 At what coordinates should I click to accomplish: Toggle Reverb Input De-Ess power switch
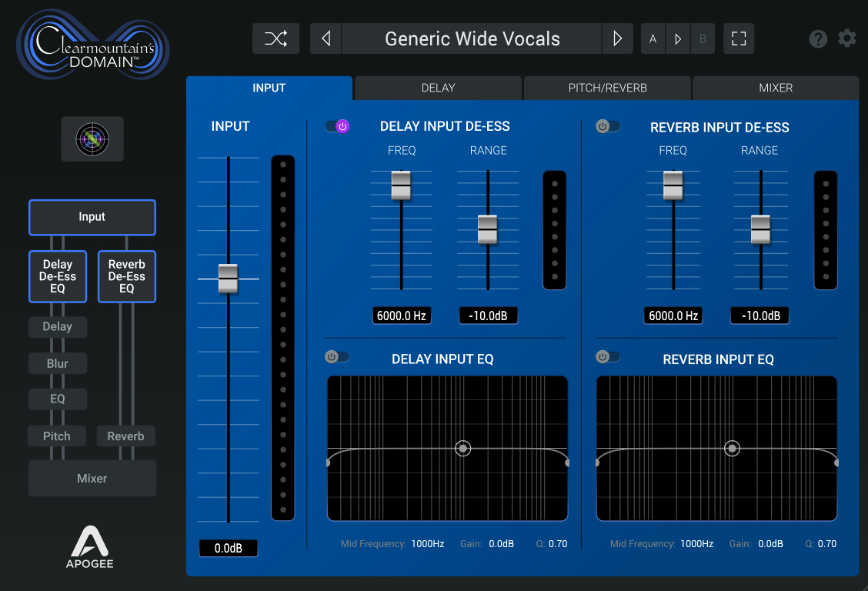point(607,126)
